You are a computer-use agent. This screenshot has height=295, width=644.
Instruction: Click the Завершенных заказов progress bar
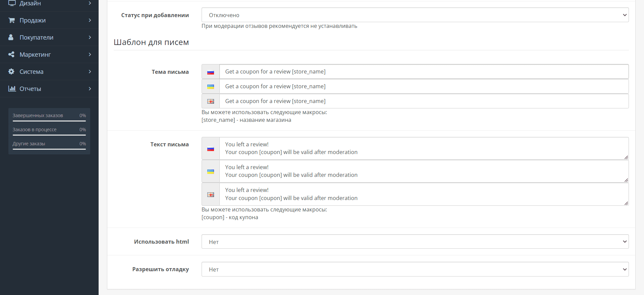tap(49, 121)
